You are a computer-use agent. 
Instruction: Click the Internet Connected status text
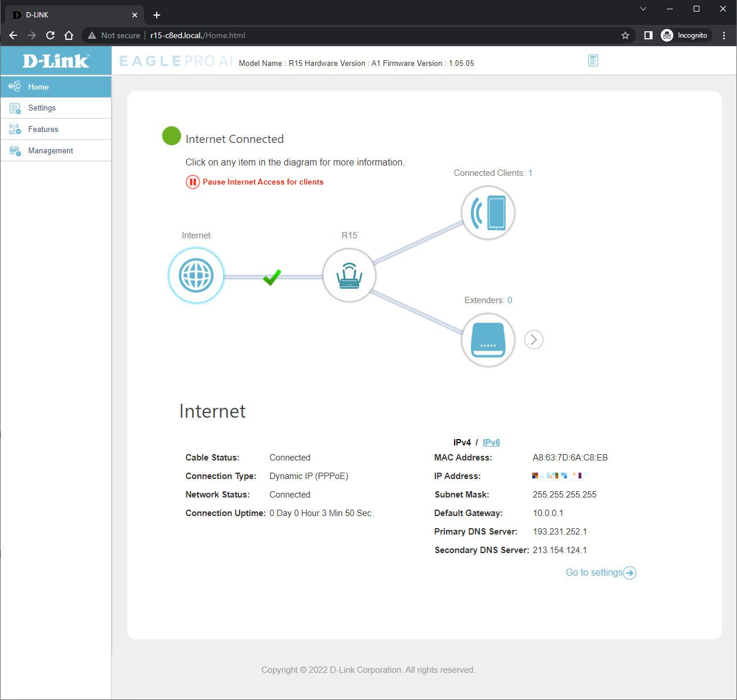(235, 139)
